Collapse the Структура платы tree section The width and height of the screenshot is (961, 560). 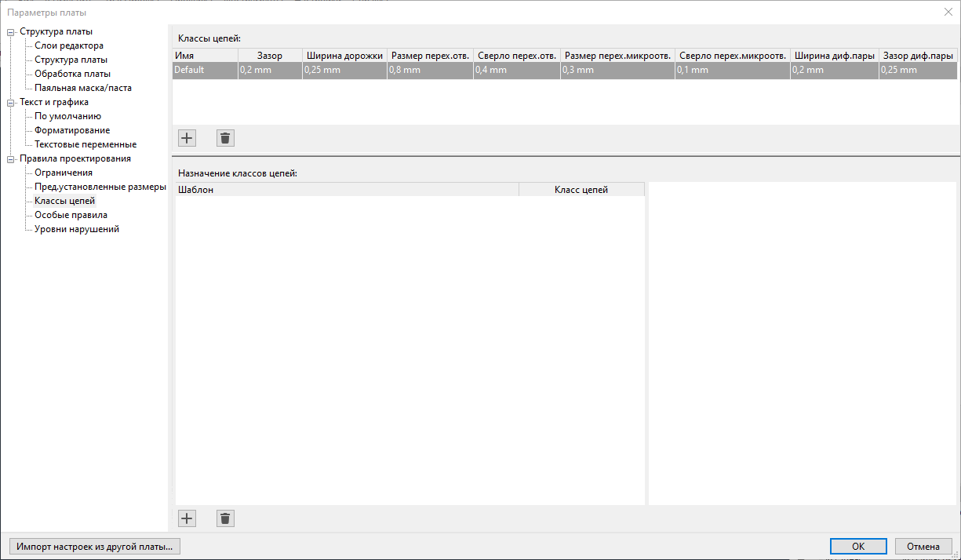click(11, 32)
